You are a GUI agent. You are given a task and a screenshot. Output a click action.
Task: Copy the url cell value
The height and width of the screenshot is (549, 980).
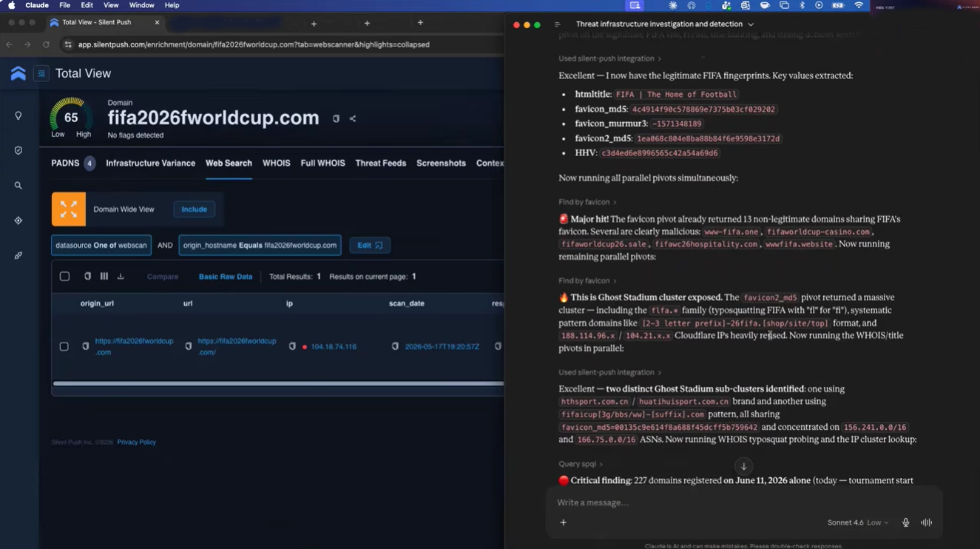(x=189, y=346)
